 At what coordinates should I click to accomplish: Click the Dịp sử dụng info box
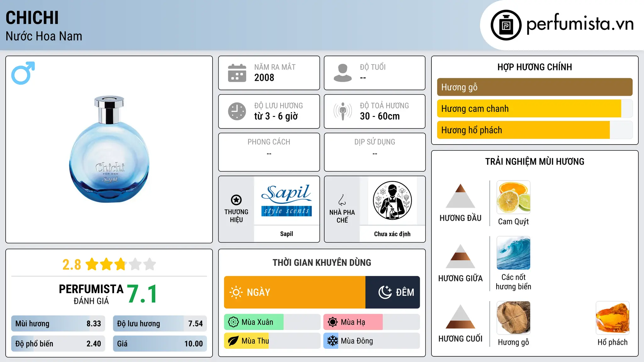tap(375, 152)
